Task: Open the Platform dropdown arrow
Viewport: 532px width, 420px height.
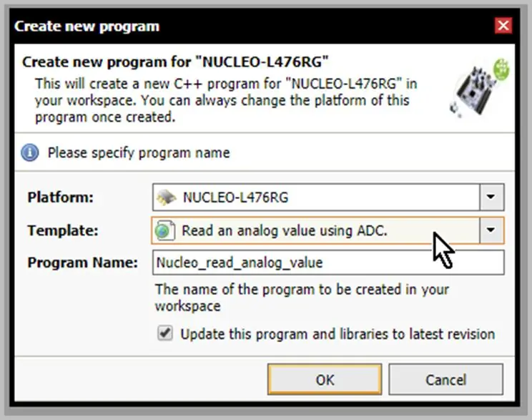Action: pyautogui.click(x=491, y=197)
